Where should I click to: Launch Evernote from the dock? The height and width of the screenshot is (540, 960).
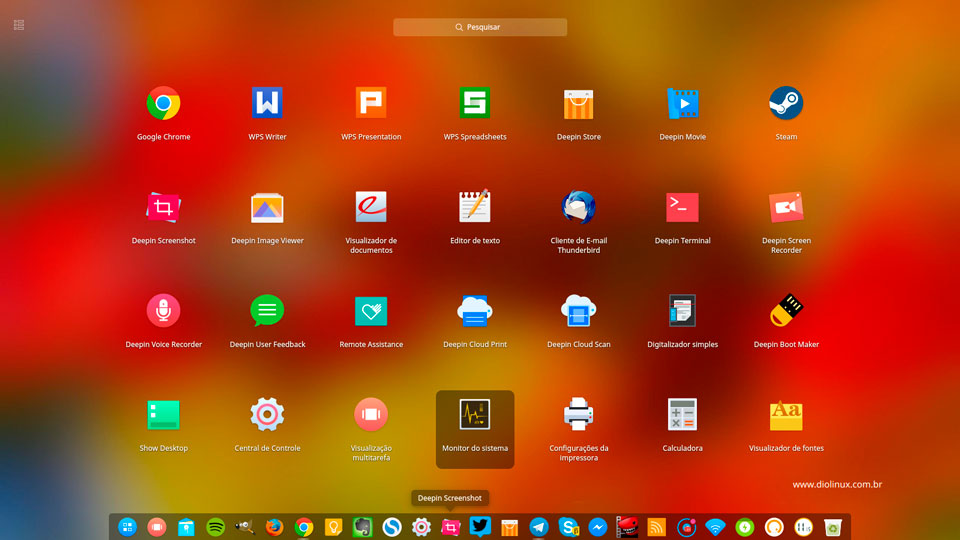(x=362, y=527)
